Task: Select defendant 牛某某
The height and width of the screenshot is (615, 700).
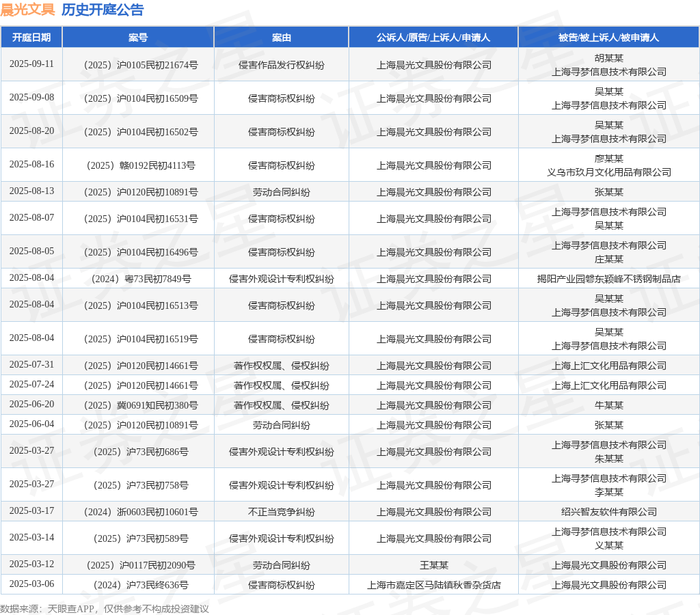Action: tap(609, 405)
